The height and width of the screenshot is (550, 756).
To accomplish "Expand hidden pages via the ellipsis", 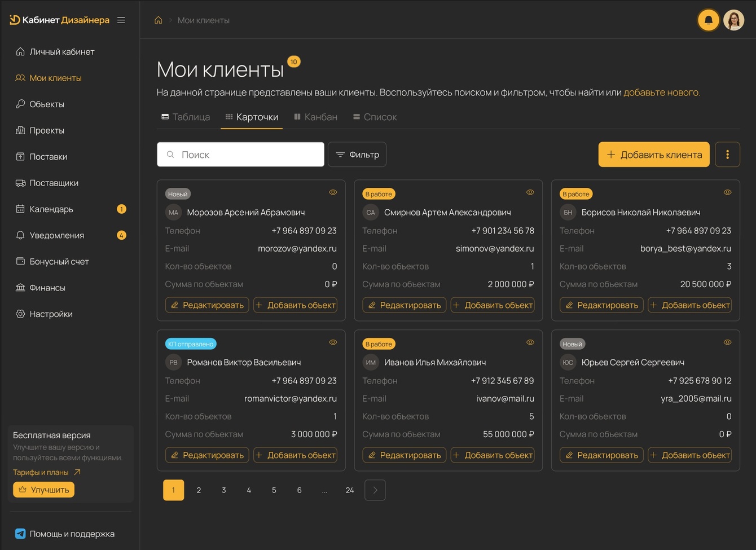I will point(324,490).
